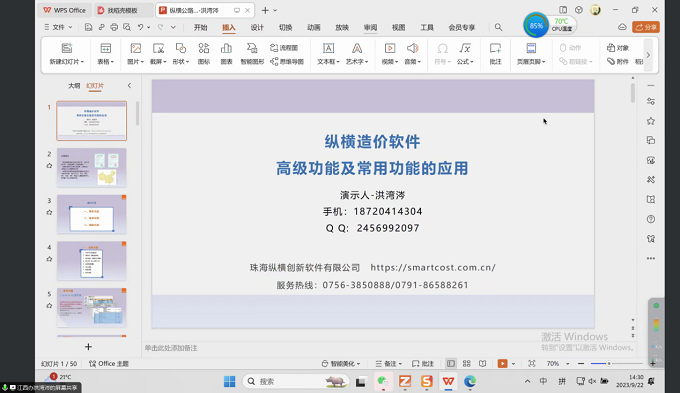
Task: Click 单击此处添加备注 notes area
Action: (x=171, y=348)
